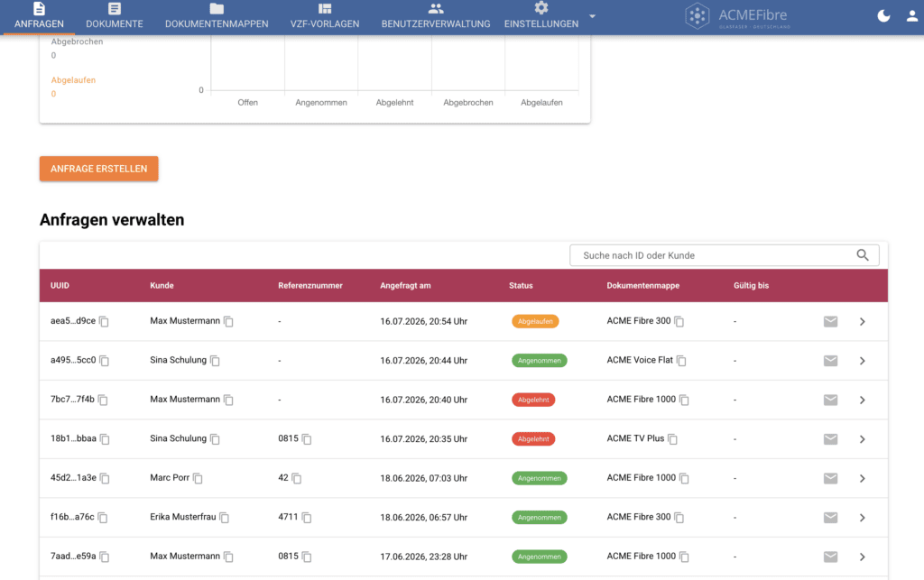The image size is (924, 580).
Task: Sort by Angefragt am column header
Action: [x=405, y=286]
